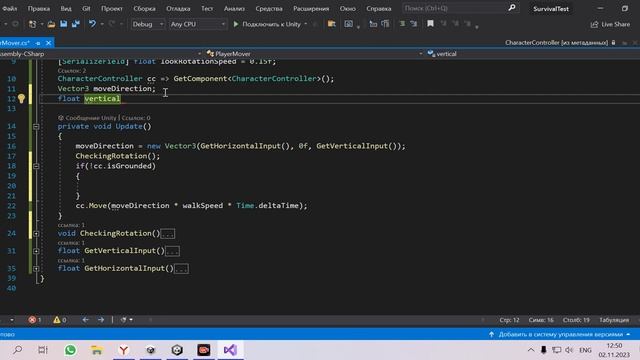The height and width of the screenshot is (360, 640).
Task: Open the Проект menu
Action: click(111, 8)
